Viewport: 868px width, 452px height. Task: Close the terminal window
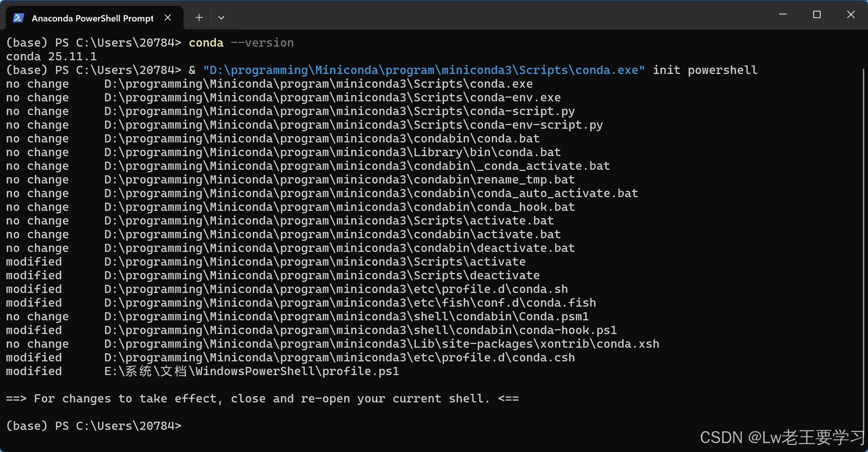point(851,14)
